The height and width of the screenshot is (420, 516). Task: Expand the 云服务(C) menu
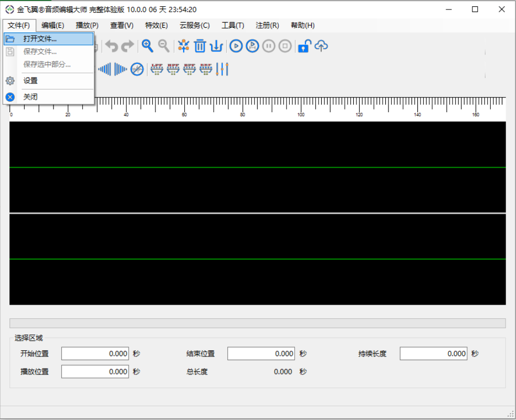pyautogui.click(x=194, y=25)
